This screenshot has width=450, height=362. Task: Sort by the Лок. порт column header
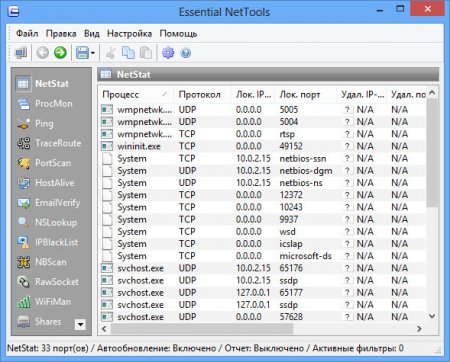(306, 95)
